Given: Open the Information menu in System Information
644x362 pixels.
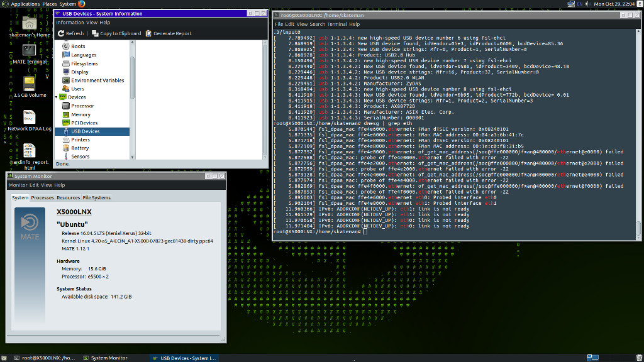Looking at the screenshot, I should [70, 23].
